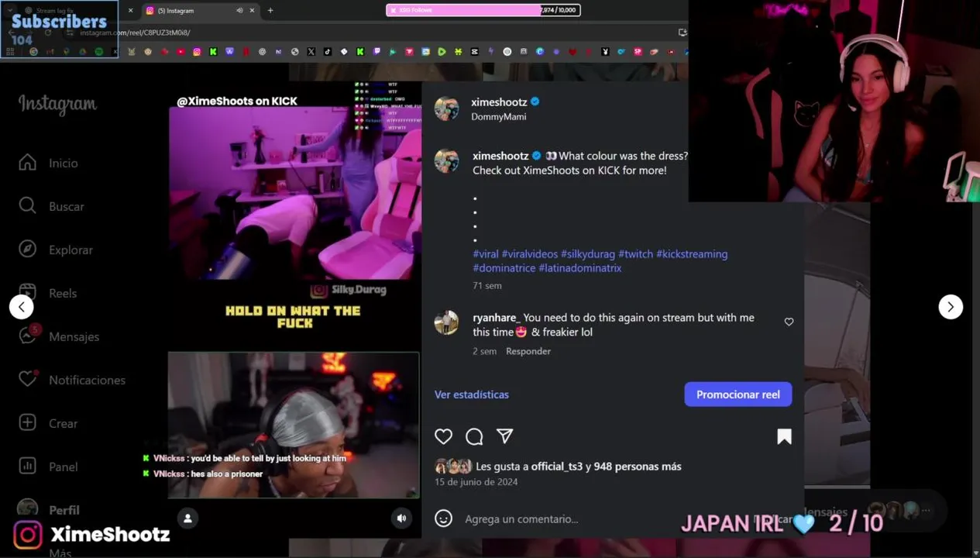Click Responder under ryanhare_ comment
Screen dimensions: 980x558
point(528,351)
